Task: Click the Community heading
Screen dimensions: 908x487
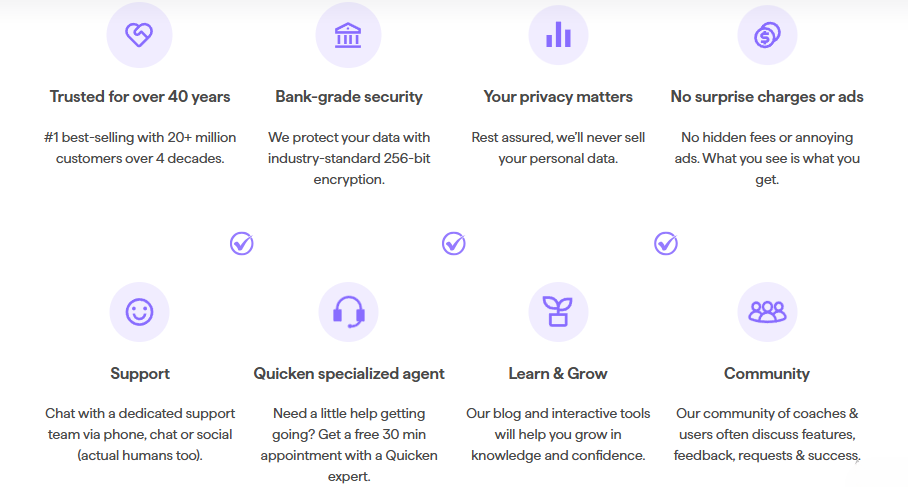Action: [767, 374]
